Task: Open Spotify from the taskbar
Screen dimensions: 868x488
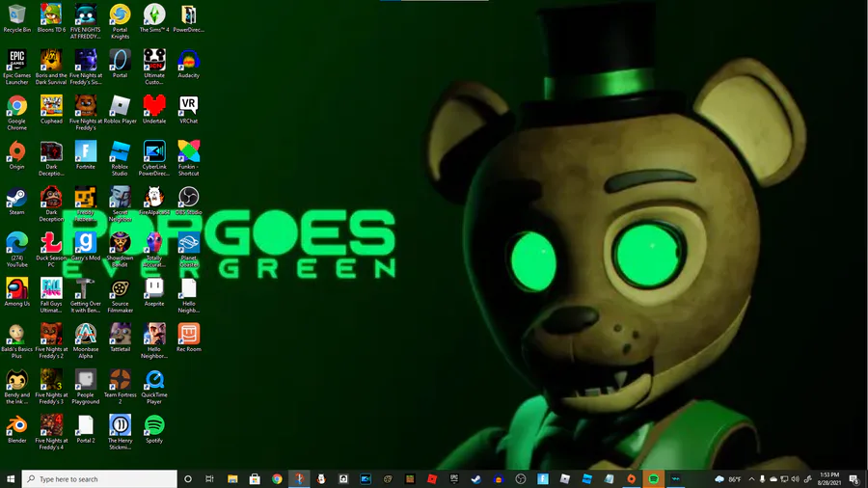Action: (x=653, y=479)
